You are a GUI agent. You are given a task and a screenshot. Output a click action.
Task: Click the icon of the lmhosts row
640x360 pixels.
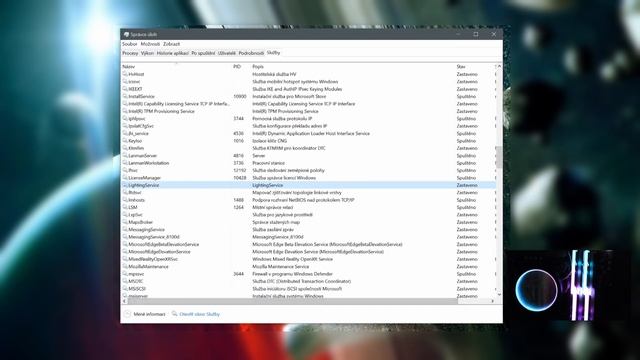[125, 200]
